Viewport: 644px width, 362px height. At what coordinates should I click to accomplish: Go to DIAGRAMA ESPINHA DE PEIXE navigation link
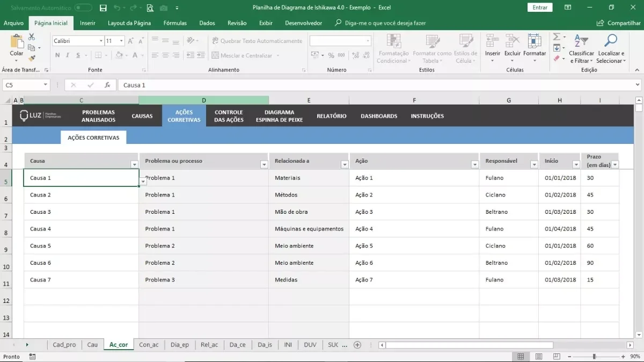click(x=280, y=116)
